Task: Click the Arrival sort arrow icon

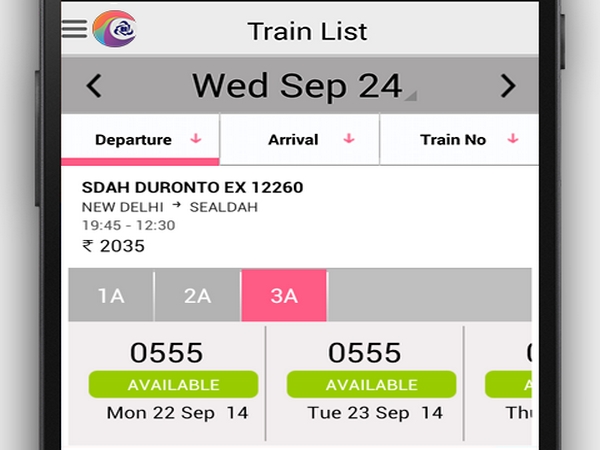Action: tap(349, 140)
